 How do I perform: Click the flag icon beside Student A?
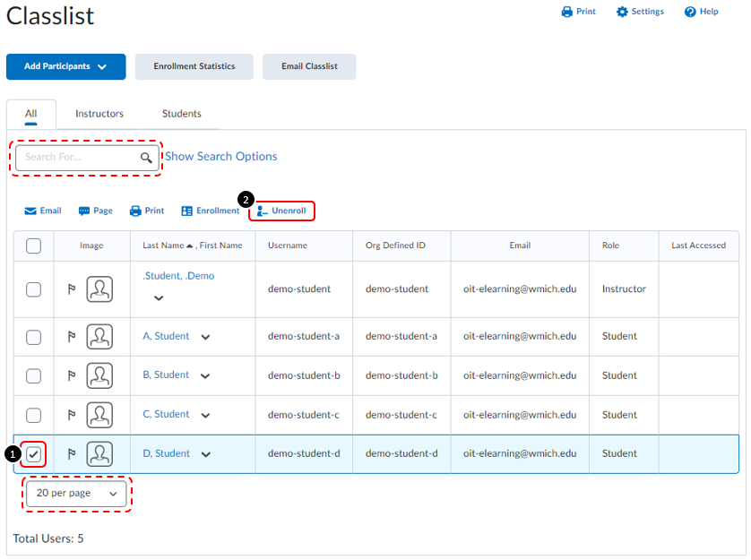coord(73,336)
